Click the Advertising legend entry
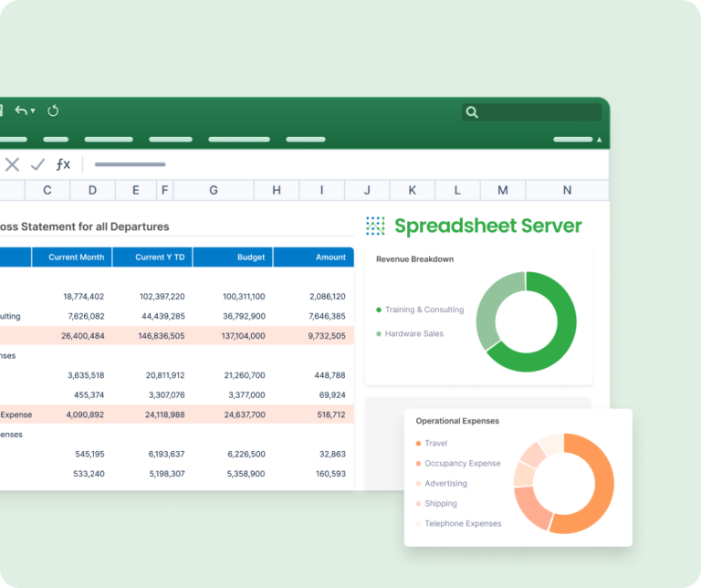 coord(441,483)
